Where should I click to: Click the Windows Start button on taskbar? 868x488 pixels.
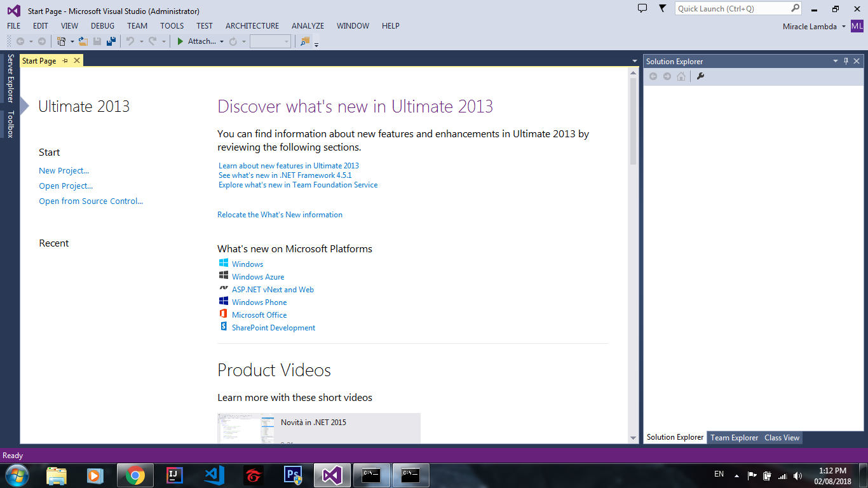16,475
